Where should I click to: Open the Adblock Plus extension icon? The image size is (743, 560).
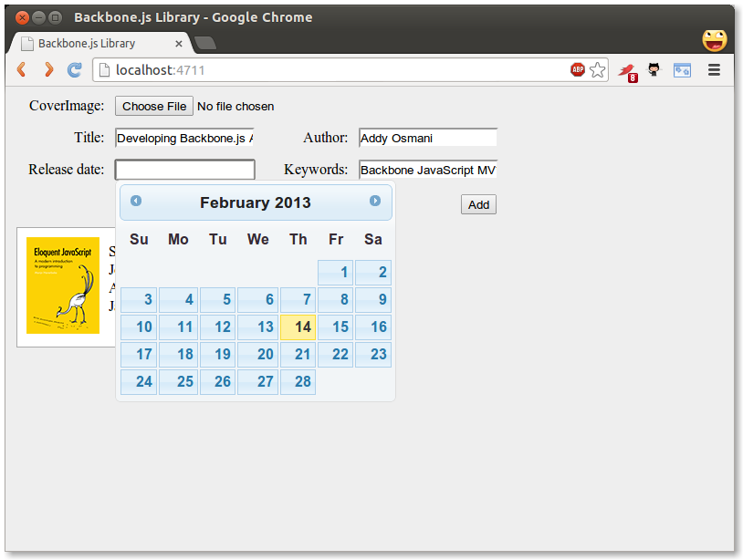(x=578, y=69)
